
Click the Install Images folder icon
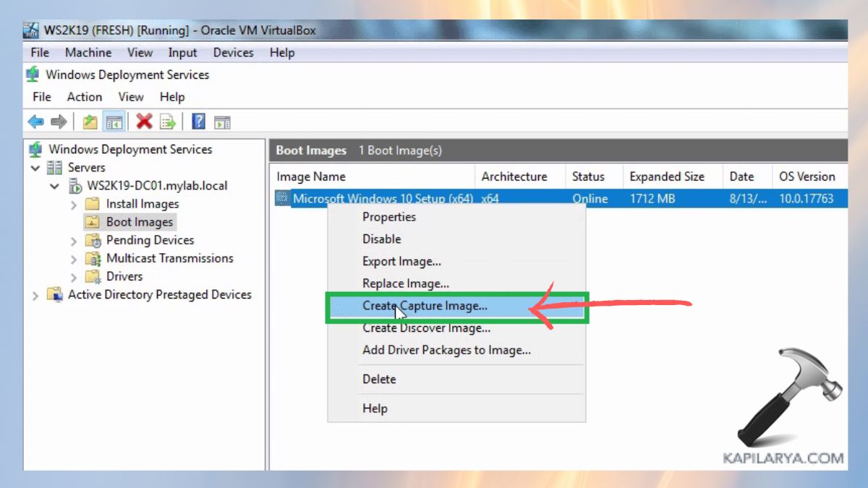[x=93, y=204]
